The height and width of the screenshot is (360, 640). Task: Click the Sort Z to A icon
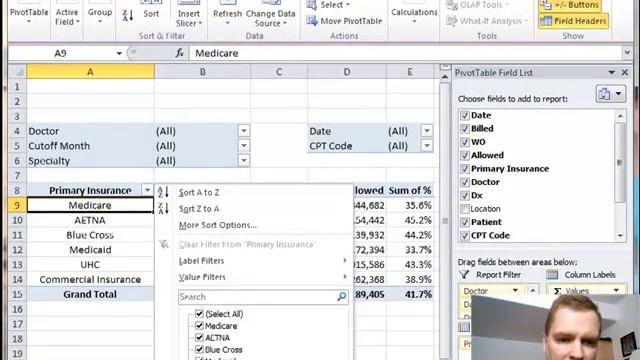[163, 209]
